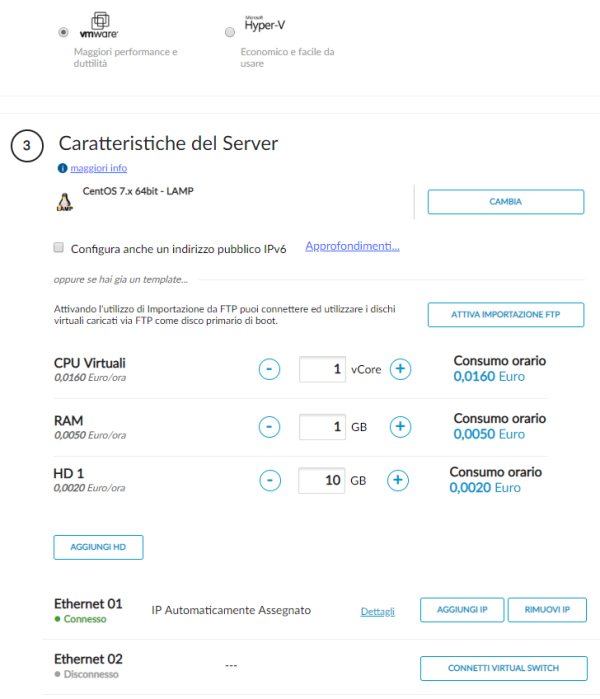
Task: Focus the RAM GB input field
Action: pos(322,427)
